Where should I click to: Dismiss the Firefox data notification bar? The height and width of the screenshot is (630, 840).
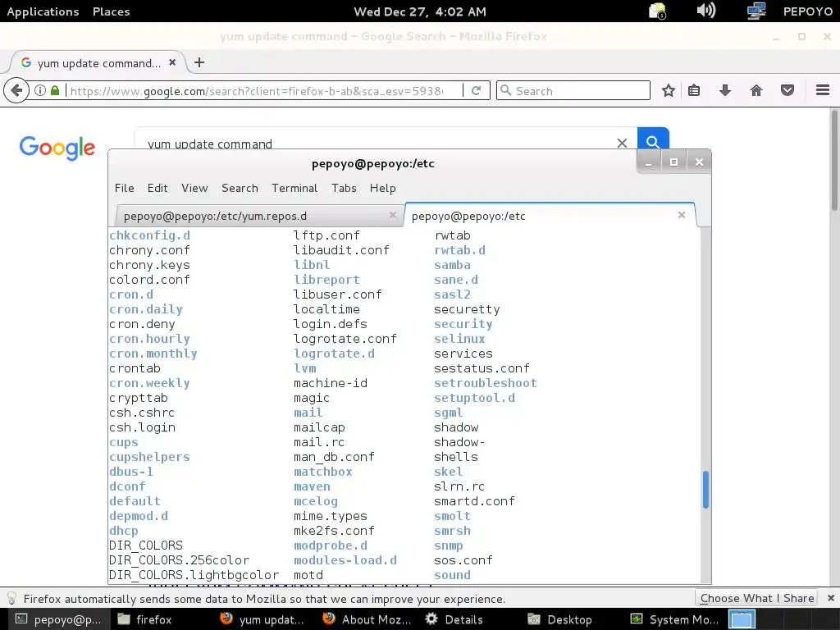click(x=830, y=598)
